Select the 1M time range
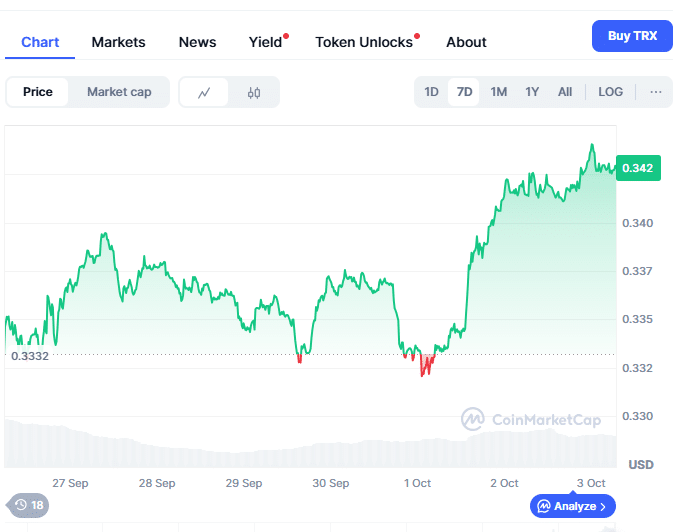The image size is (673, 532). pyautogui.click(x=498, y=92)
